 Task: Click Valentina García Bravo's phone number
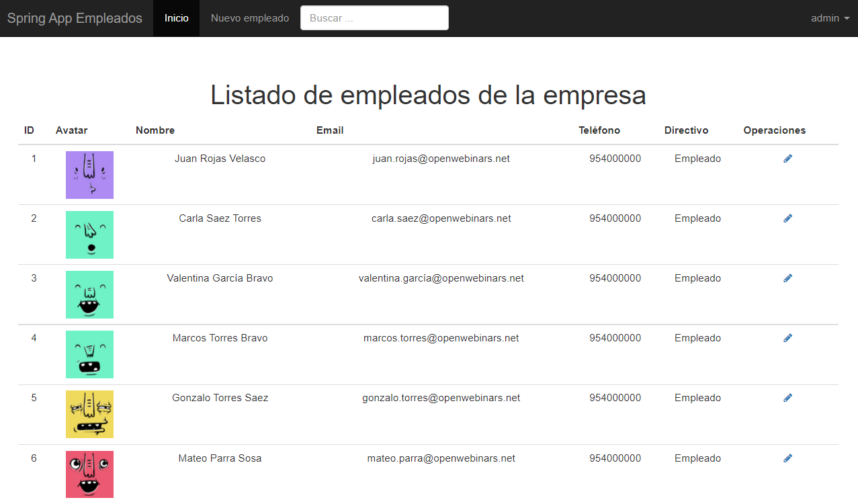pos(615,278)
